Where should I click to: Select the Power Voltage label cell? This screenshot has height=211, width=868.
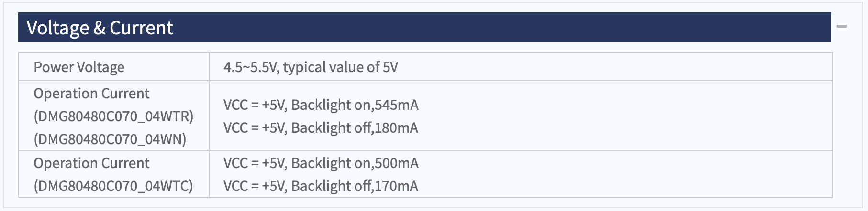(x=114, y=67)
